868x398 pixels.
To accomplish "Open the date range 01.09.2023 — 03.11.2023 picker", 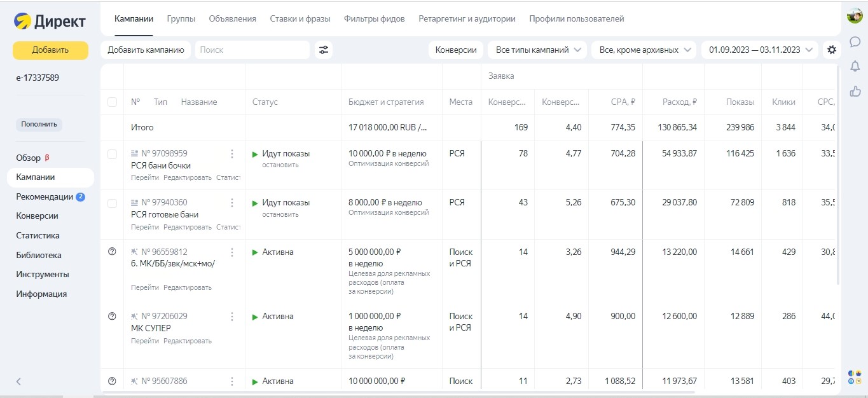I will point(759,50).
